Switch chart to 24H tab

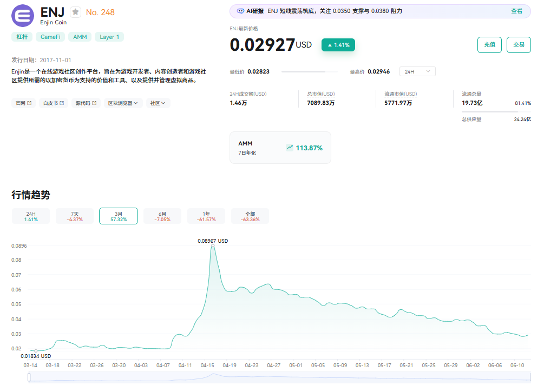31,216
